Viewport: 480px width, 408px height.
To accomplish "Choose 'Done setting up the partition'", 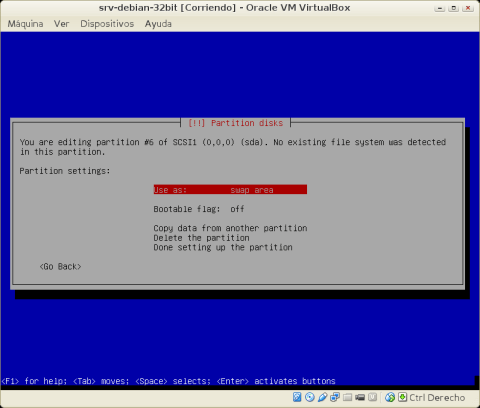I will [223, 247].
